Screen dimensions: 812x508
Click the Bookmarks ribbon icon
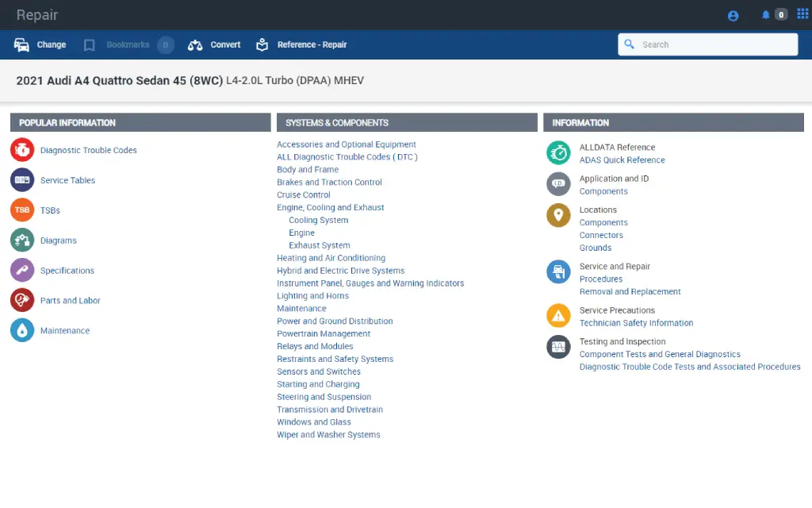pyautogui.click(x=89, y=45)
